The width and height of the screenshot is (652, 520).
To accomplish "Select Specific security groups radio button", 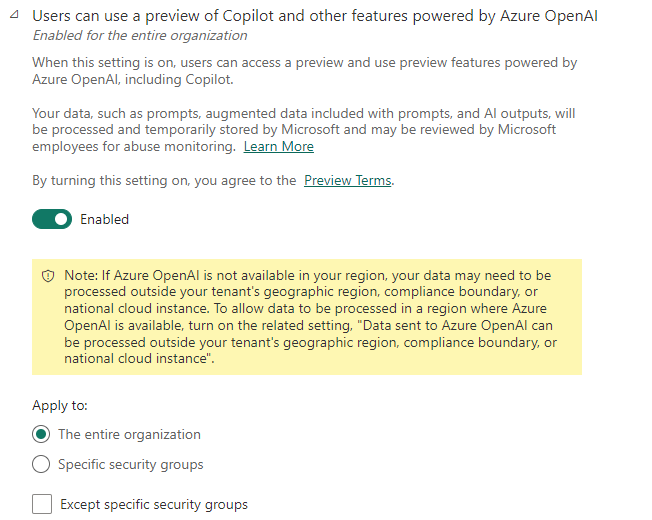I will [41, 464].
